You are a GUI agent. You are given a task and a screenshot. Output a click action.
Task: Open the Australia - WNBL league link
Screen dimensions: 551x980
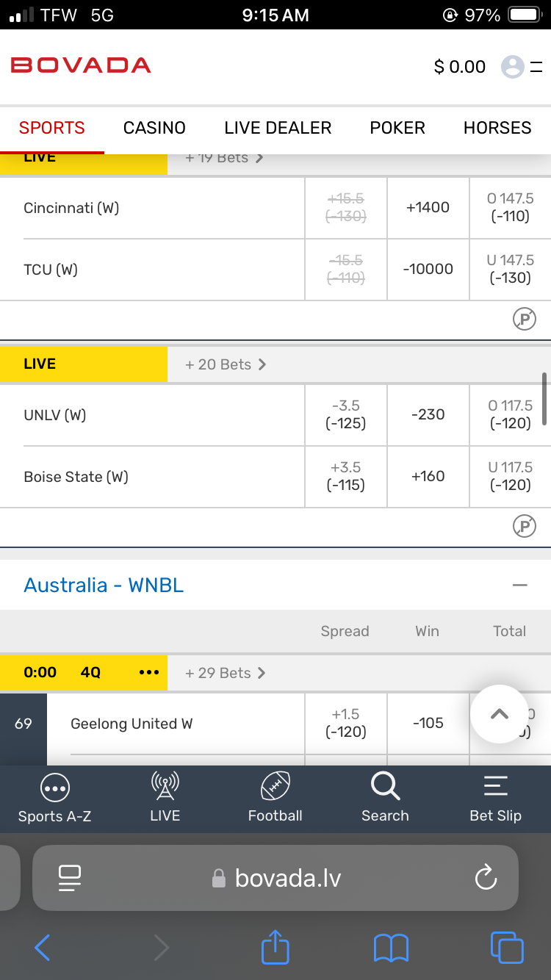point(104,586)
